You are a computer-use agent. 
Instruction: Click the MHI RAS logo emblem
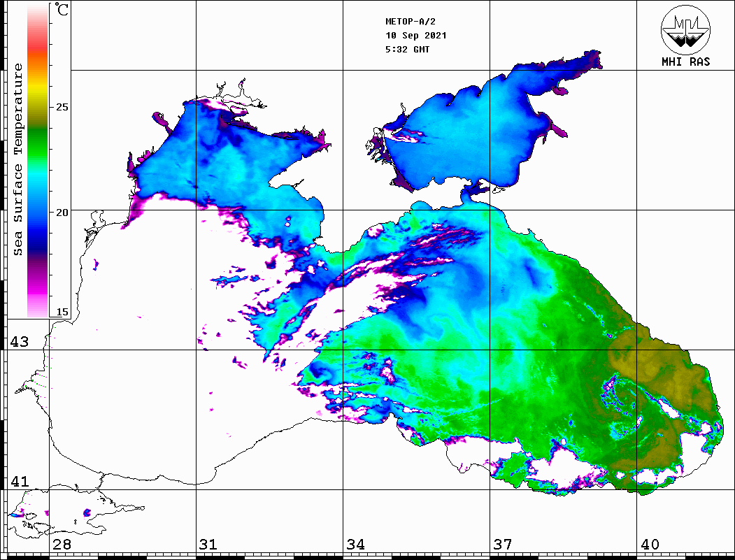click(685, 29)
